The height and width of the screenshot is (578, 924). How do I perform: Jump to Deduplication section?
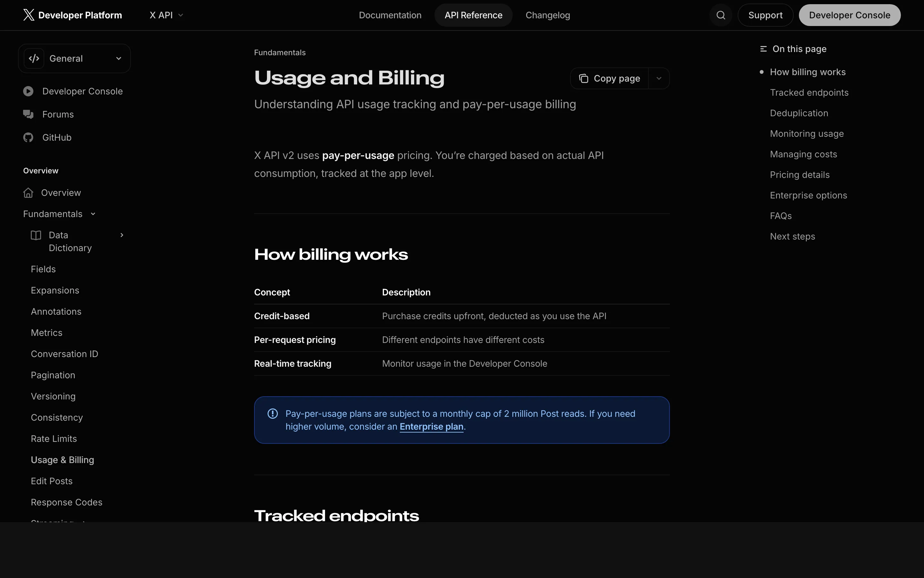[x=799, y=113]
